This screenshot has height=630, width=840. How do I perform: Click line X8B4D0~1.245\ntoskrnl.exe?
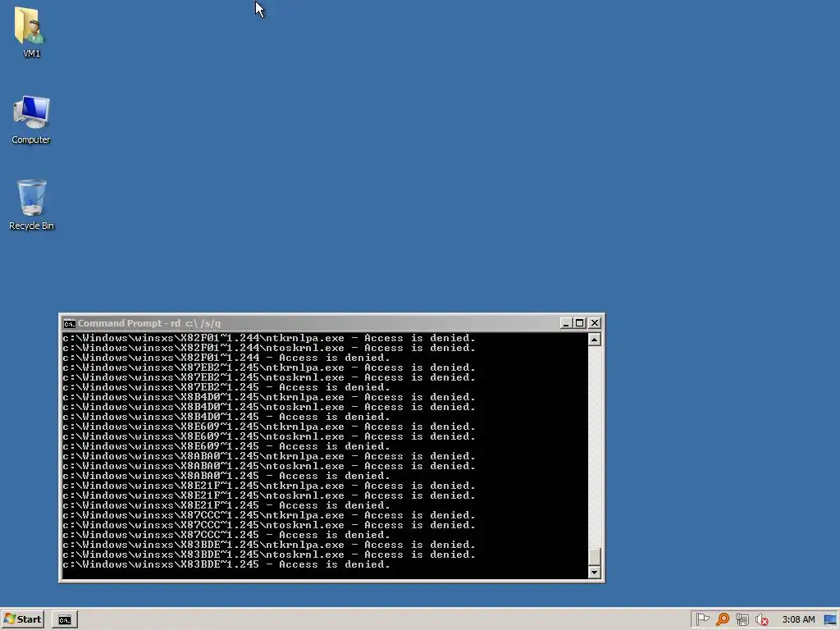point(269,407)
